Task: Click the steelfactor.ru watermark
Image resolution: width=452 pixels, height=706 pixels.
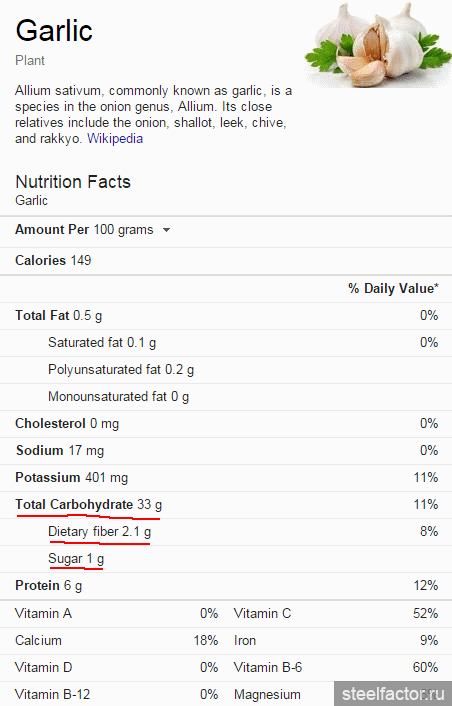Action: point(393,693)
